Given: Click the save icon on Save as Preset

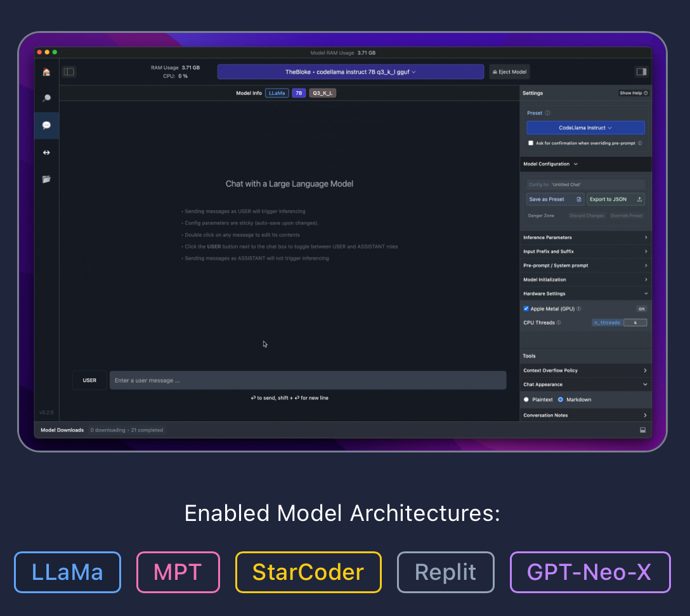Looking at the screenshot, I should [578, 199].
